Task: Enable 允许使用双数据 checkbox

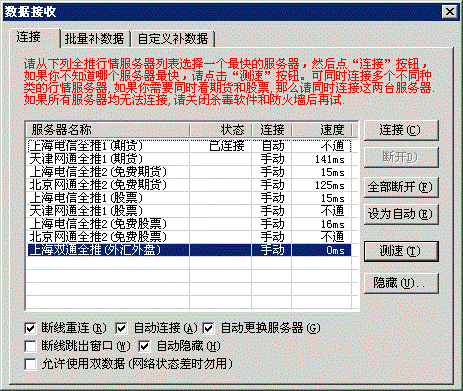Action: click(x=30, y=364)
